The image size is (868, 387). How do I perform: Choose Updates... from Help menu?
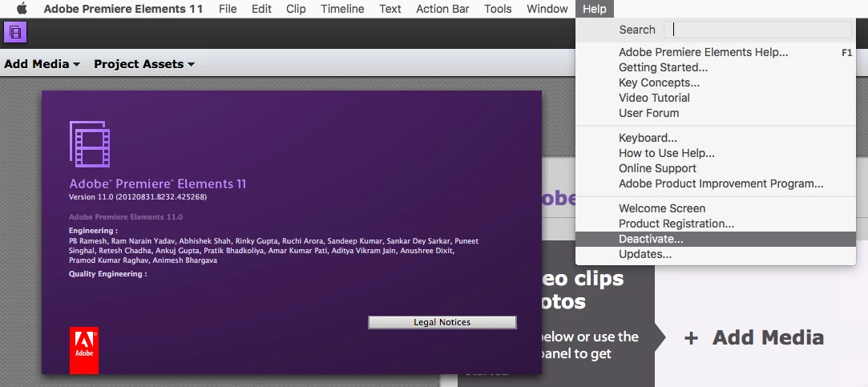tap(716, 254)
